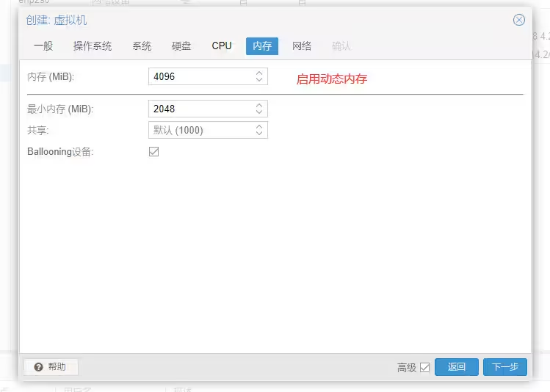Click the 返回 button
Image resolution: width=550 pixels, height=392 pixels.
456,367
